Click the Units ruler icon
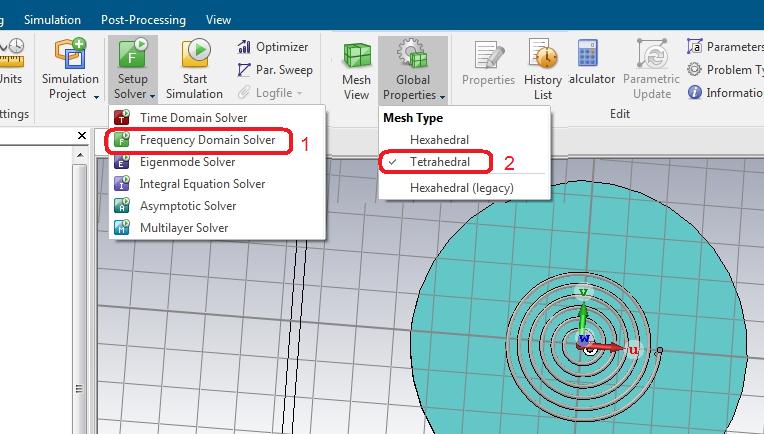The width and height of the screenshot is (764, 434). pyautogui.click(x=11, y=53)
